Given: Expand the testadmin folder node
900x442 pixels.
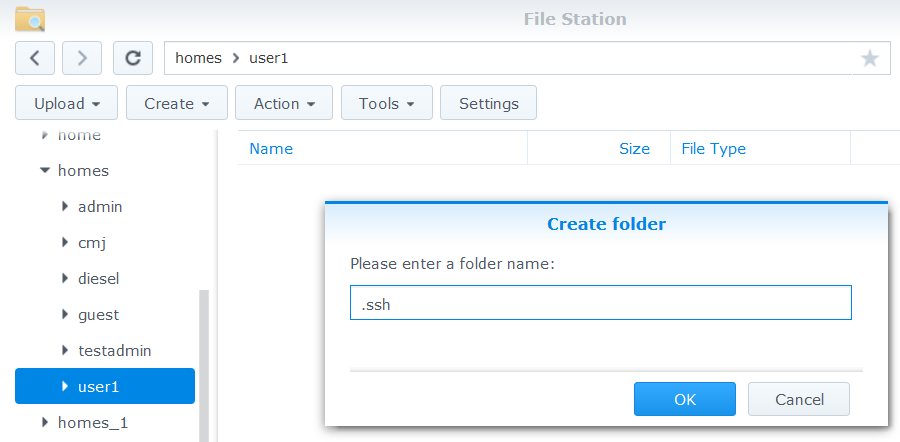Looking at the screenshot, I should (65, 350).
